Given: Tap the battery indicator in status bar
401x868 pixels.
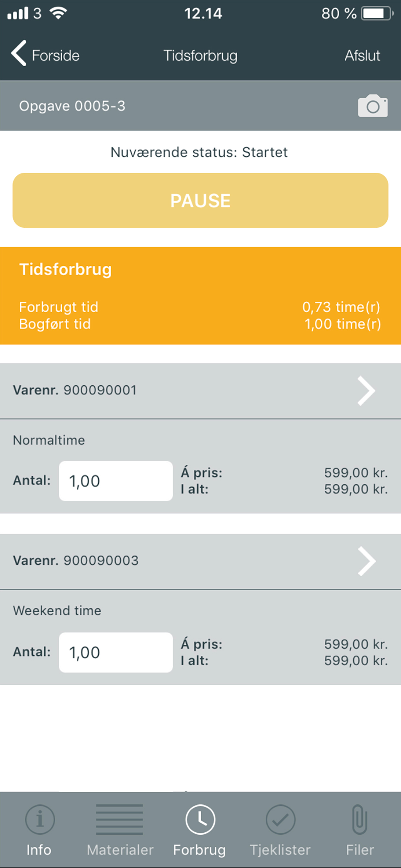Looking at the screenshot, I should pos(377,14).
